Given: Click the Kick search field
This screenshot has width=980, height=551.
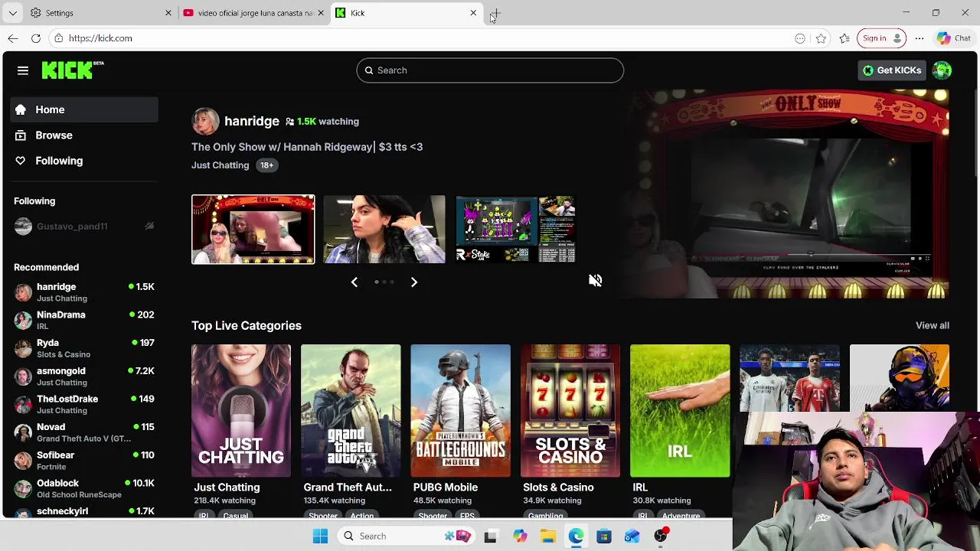Looking at the screenshot, I should pyautogui.click(x=490, y=70).
